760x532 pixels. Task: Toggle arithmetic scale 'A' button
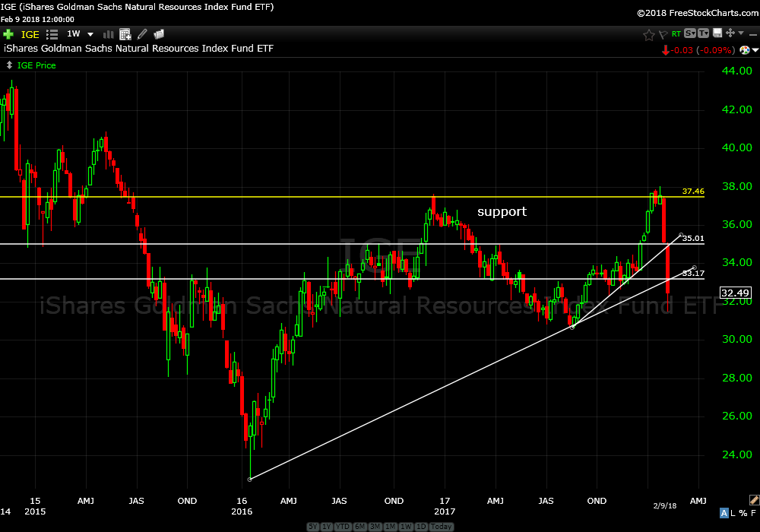(724, 513)
